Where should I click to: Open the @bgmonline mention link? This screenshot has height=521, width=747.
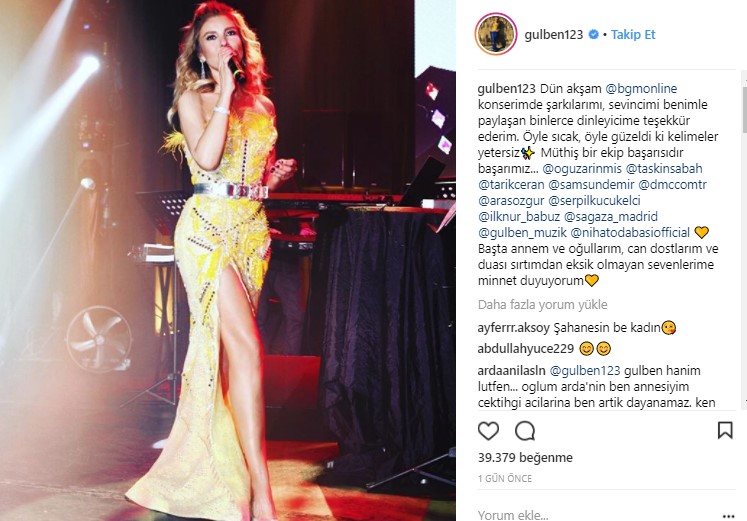coord(641,89)
